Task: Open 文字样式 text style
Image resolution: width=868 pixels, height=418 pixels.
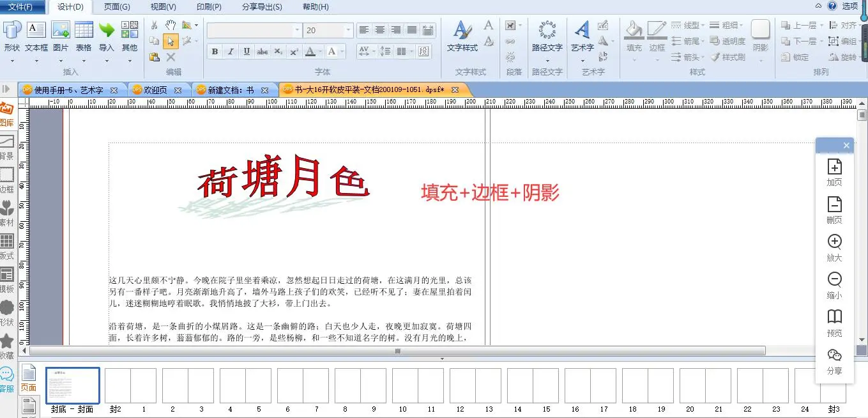Action: 462,36
